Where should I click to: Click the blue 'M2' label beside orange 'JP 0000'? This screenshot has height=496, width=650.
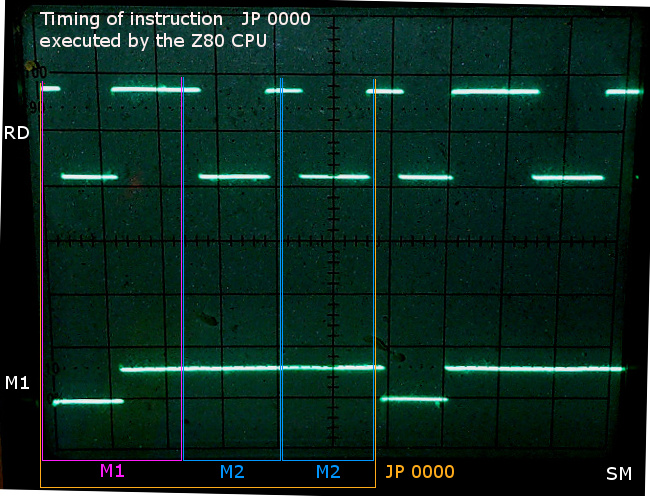pos(328,472)
